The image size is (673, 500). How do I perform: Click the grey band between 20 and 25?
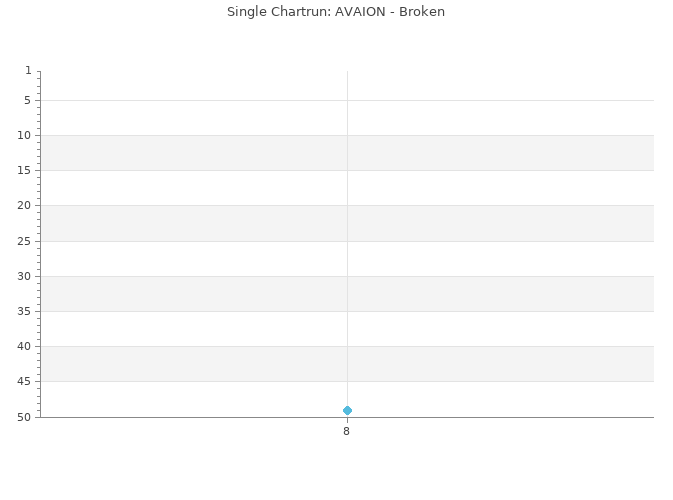coord(347,223)
